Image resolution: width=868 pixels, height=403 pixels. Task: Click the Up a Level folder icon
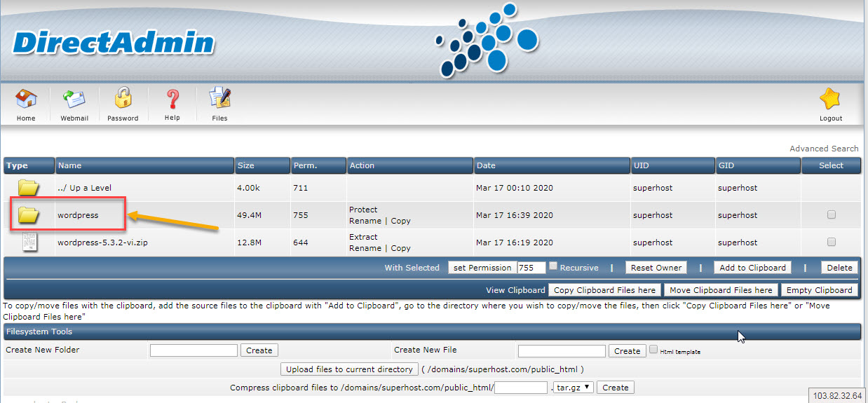(x=29, y=188)
